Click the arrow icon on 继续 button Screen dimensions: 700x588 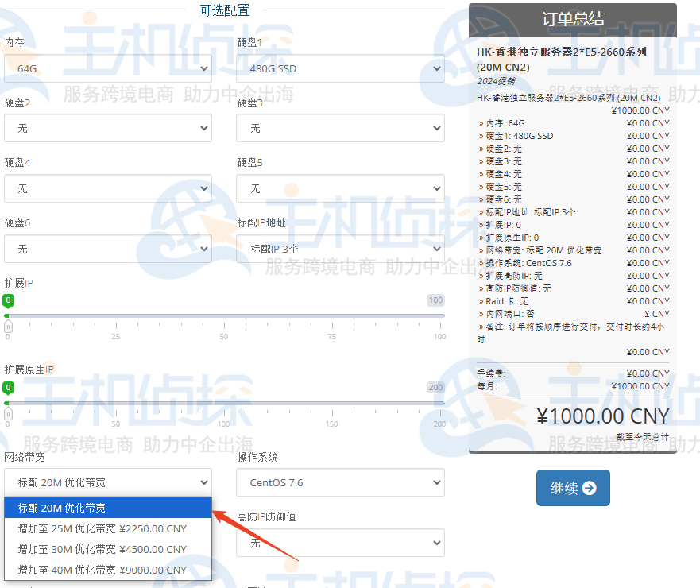click(590, 488)
